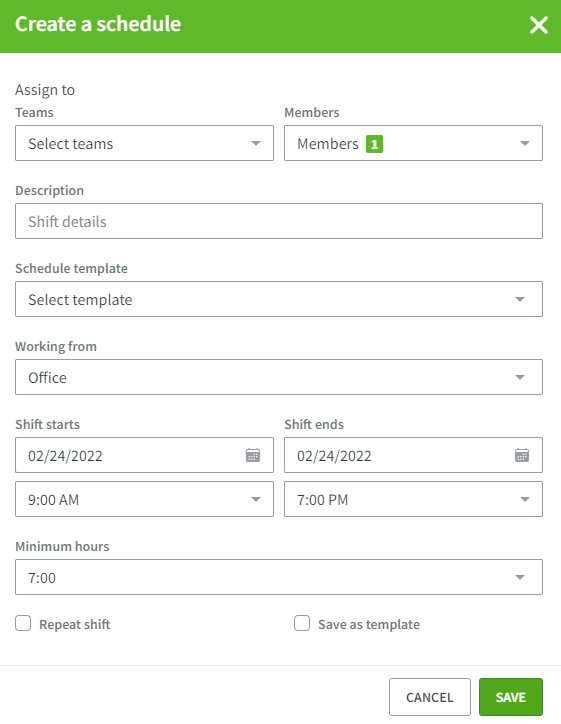
Task: Save the new schedule
Action: point(511,697)
